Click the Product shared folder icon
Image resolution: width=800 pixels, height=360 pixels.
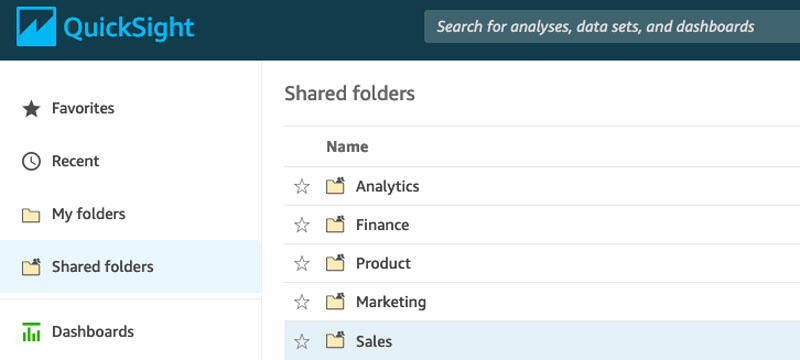click(x=335, y=263)
